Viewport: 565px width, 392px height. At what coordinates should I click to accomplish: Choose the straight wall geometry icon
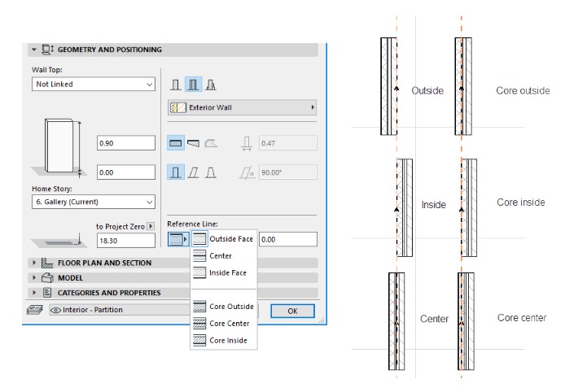tap(175, 144)
